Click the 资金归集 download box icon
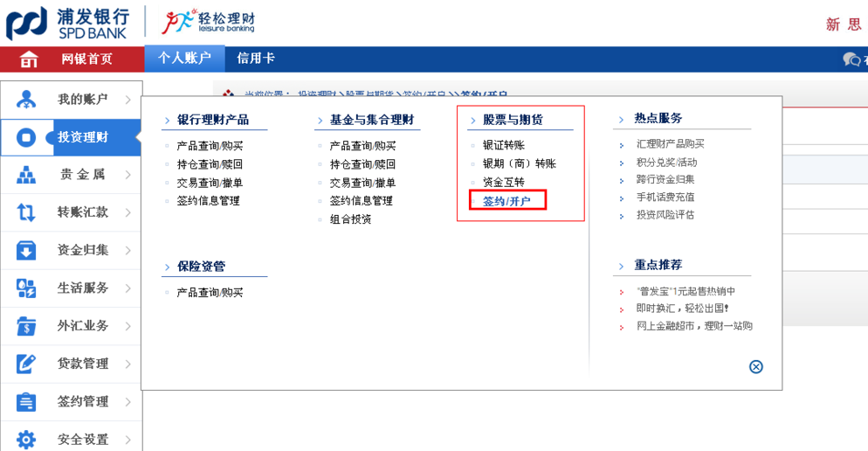Image resolution: width=868 pixels, height=451 pixels. coord(26,251)
